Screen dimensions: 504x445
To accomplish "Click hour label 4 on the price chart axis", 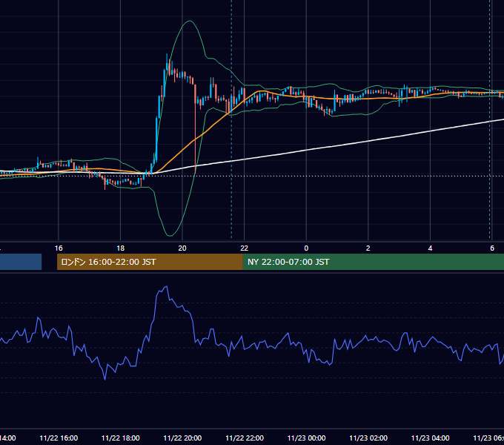I will [430, 248].
